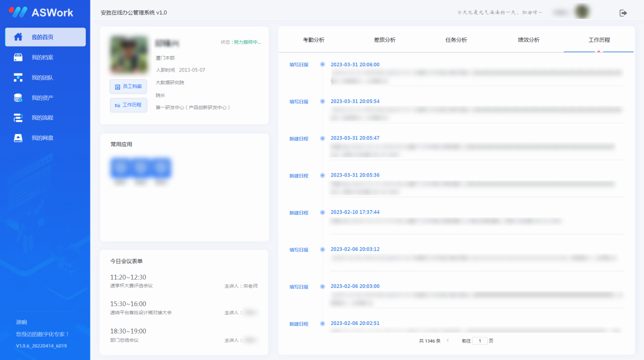Click the 工作历程 button in profile card
Screen dimensions: 644x360
coord(128,105)
